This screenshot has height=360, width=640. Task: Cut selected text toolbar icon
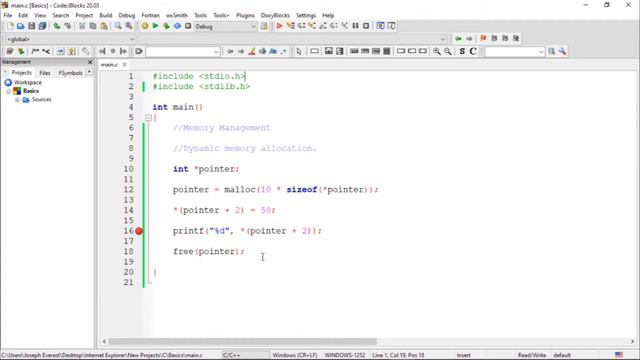(82, 26)
